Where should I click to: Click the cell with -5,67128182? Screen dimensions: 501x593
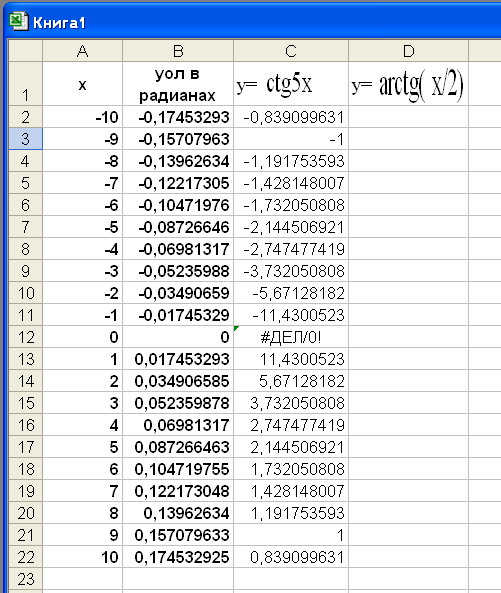(291, 293)
